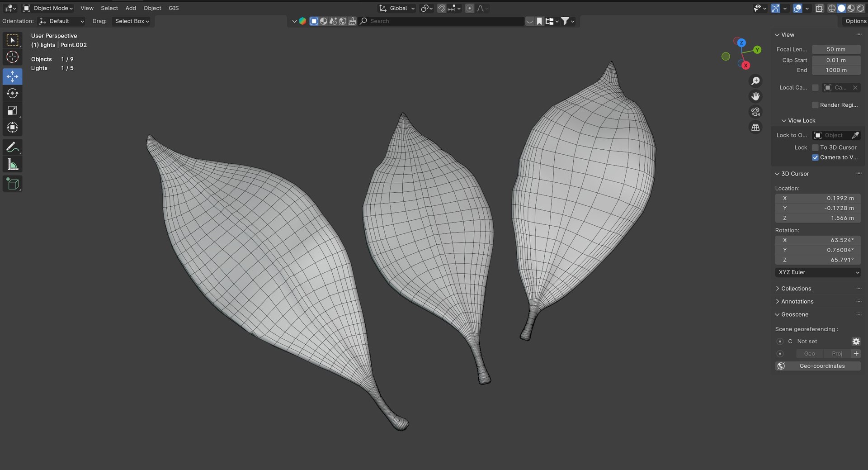Viewport: 868px width, 470px height.
Task: Uncheck Camera to View checkbox
Action: (815, 157)
